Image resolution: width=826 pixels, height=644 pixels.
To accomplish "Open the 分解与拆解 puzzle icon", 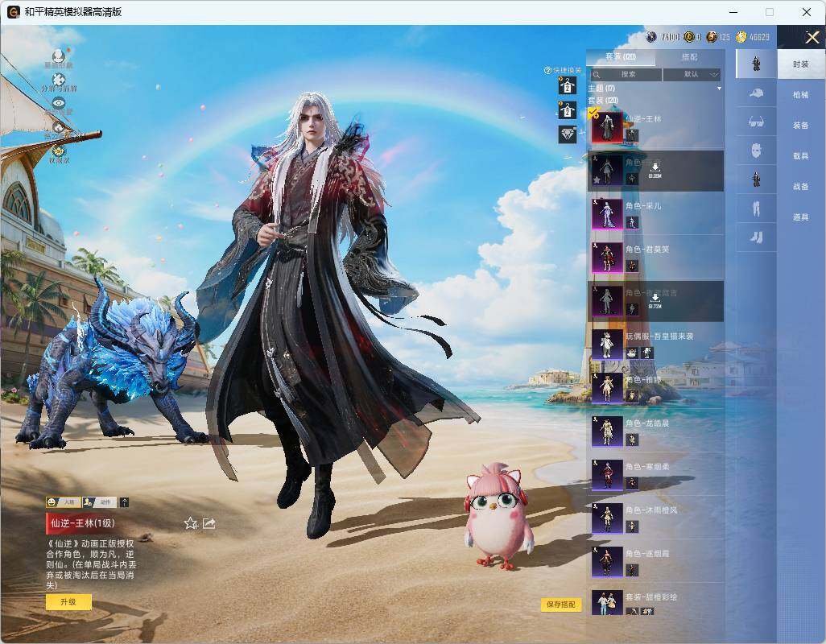I will [59, 80].
